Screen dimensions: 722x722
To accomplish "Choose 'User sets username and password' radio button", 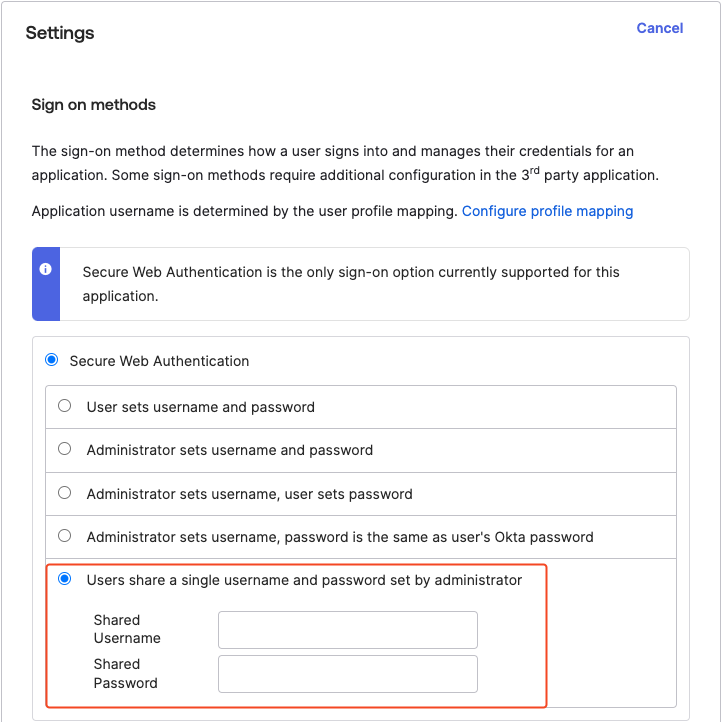I will coord(65,406).
